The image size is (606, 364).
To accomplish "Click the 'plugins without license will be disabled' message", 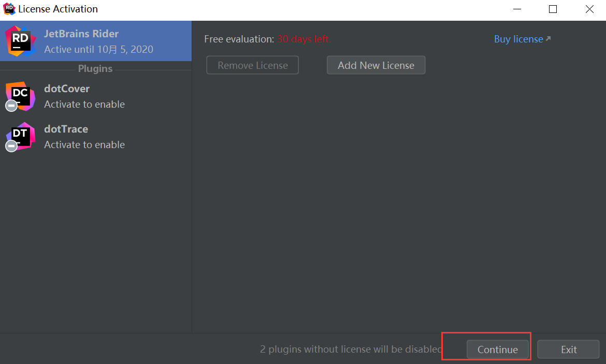I will (x=351, y=350).
